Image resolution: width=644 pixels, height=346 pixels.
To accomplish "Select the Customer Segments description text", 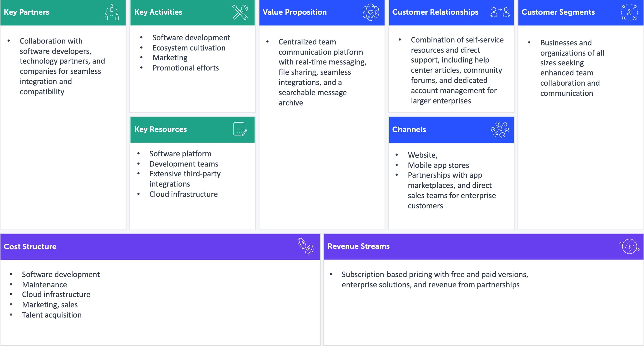I will (572, 68).
